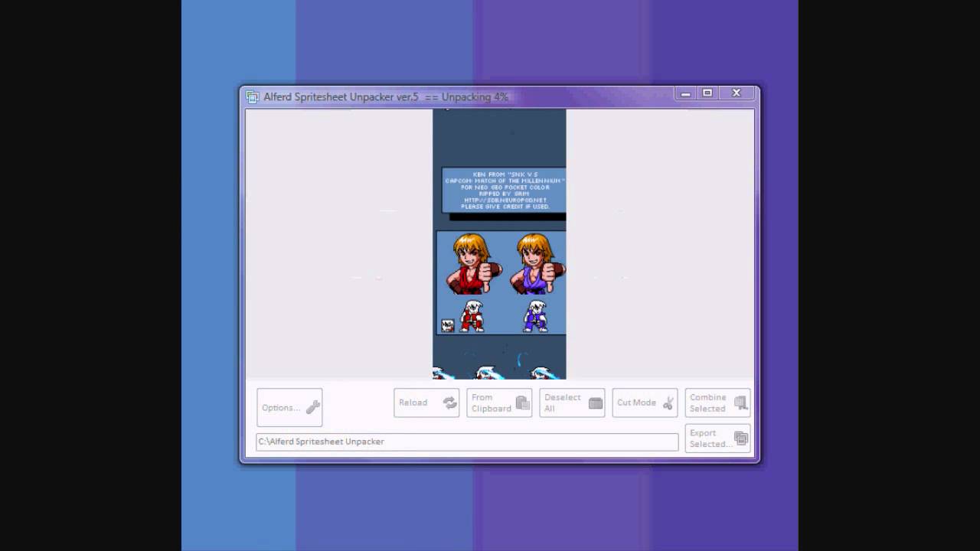Select the red Ken portrait sprite
The width and height of the screenshot is (980, 551).
tap(472, 264)
